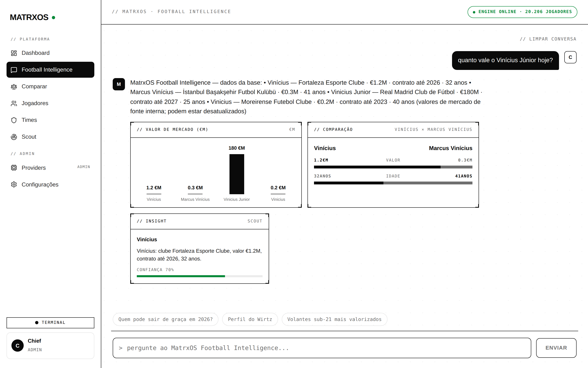This screenshot has width=588, height=368.
Task: Pick suggestion 'Volantes sub-21 mais valorizados'
Action: pyautogui.click(x=334, y=319)
